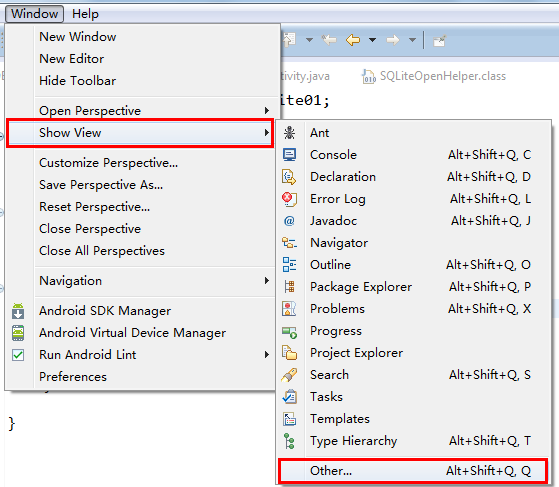559x487 pixels.
Task: Click the Console monitor icon
Action: (x=289, y=155)
